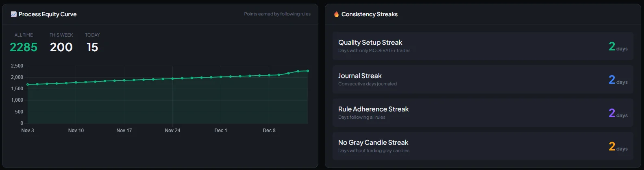Click the Process Equity Curve title
This screenshot has width=644, height=170.
click(48, 14)
